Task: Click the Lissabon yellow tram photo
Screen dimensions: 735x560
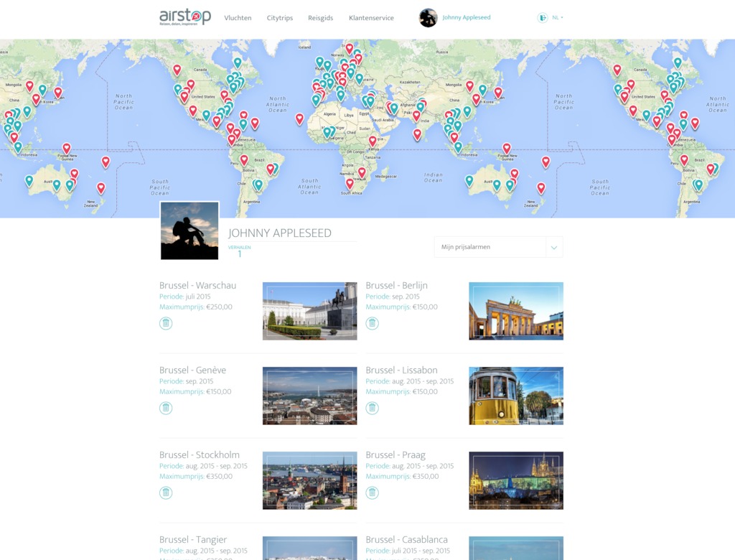Action: pos(516,396)
